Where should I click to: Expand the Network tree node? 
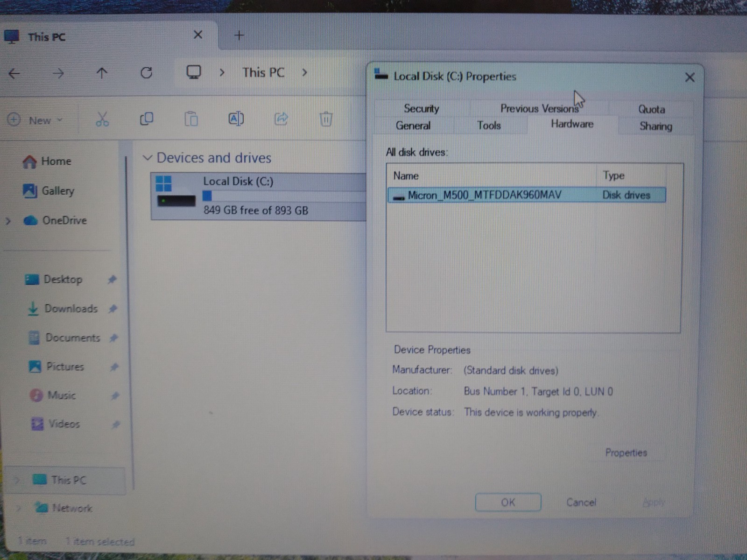pos(19,508)
